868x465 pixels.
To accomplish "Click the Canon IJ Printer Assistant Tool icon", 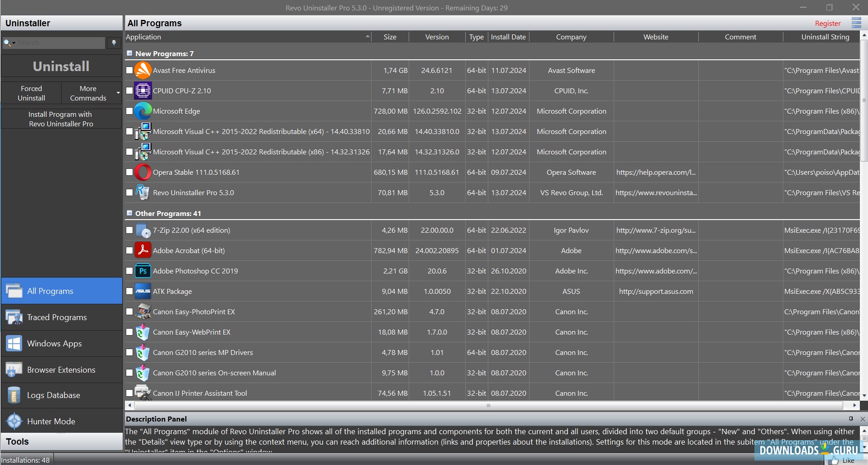I will (x=143, y=392).
